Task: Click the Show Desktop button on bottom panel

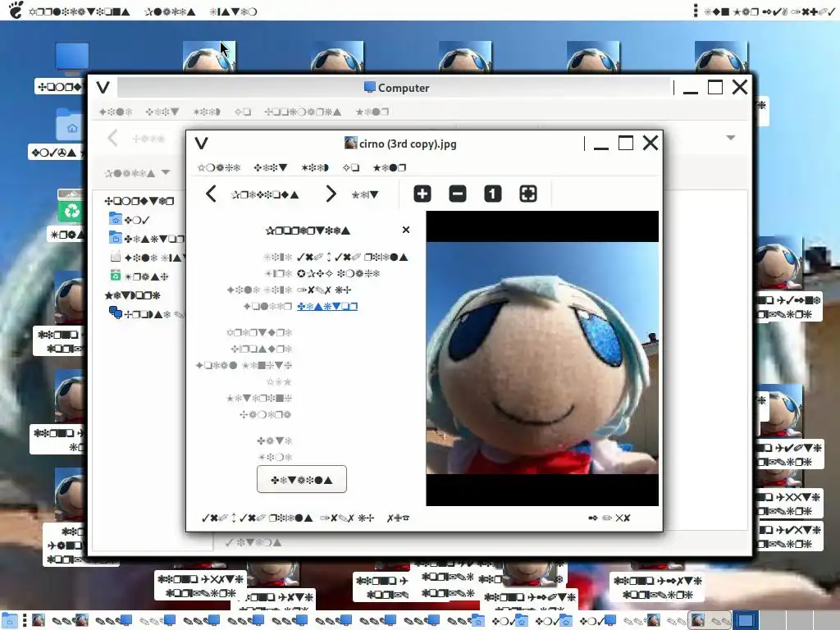Action: click(10, 620)
